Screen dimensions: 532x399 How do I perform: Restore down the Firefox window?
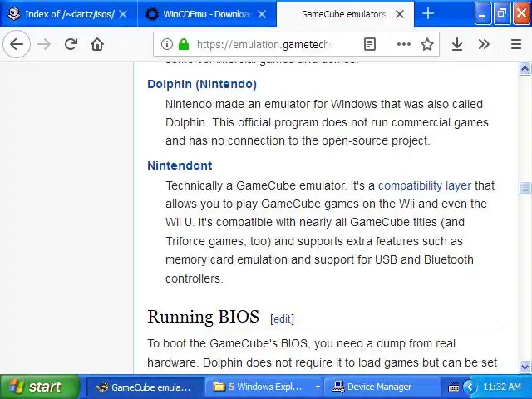tap(502, 14)
